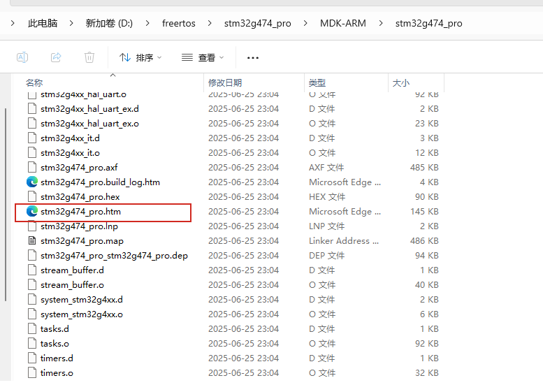
Task: Select stm32g4xx_hal_uart_ex.d file icon
Action: click(32, 109)
